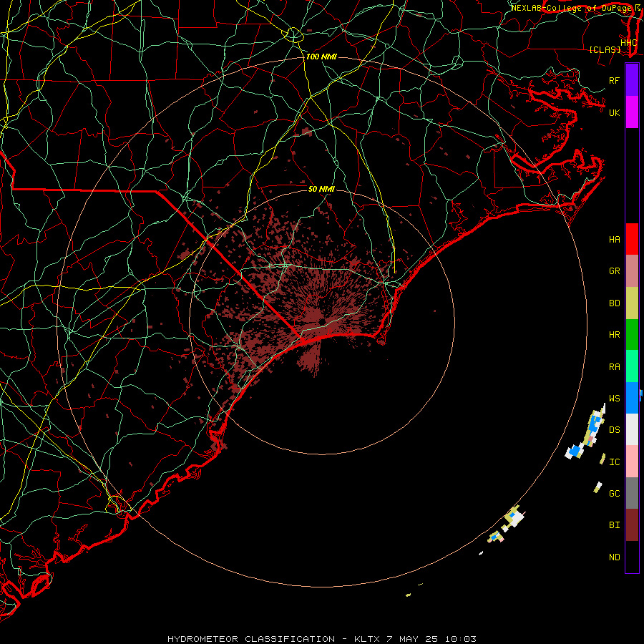Click the red HA legend swatch
Screen dimensions: 644x644
coord(632,239)
